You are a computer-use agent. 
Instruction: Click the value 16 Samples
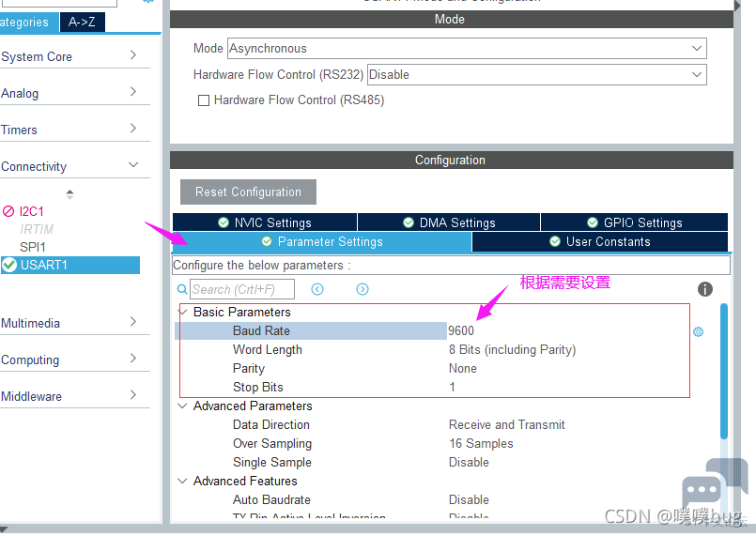[x=481, y=443]
